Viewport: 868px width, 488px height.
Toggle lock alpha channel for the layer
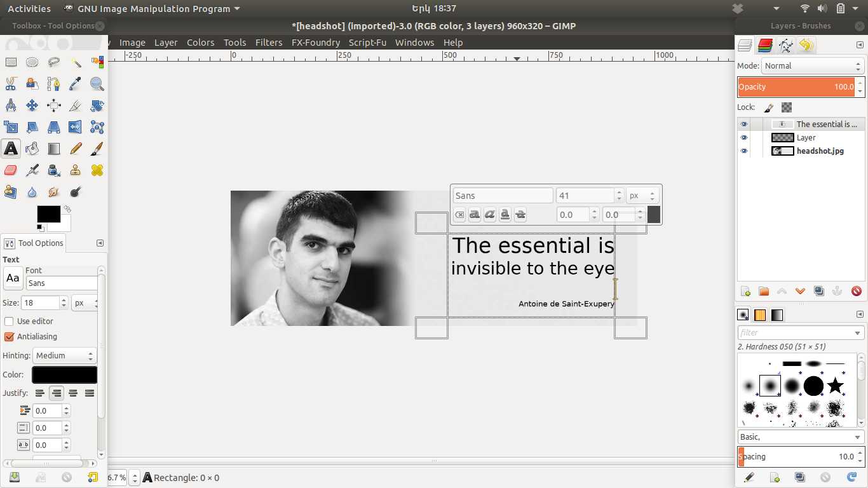tap(787, 107)
